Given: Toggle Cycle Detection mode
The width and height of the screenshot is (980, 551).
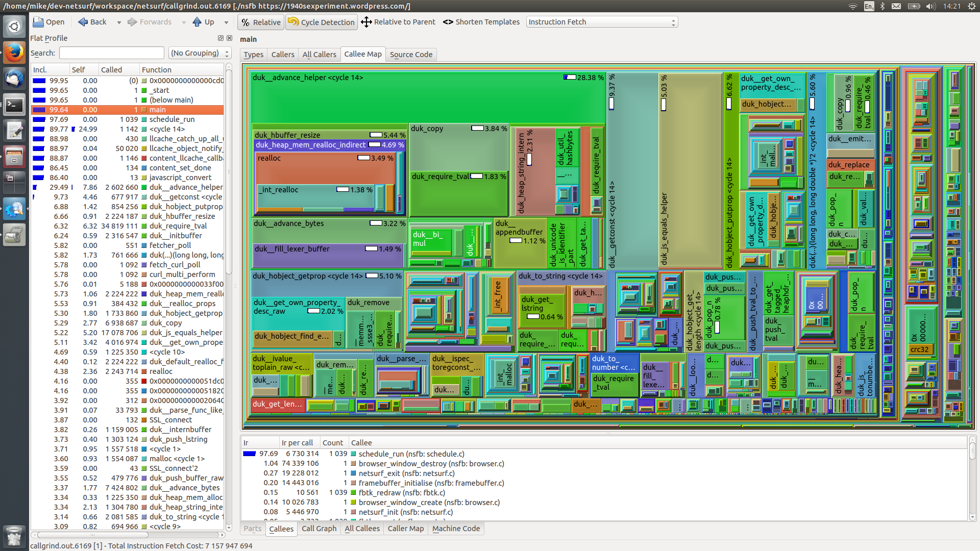Looking at the screenshot, I should tap(322, 22).
